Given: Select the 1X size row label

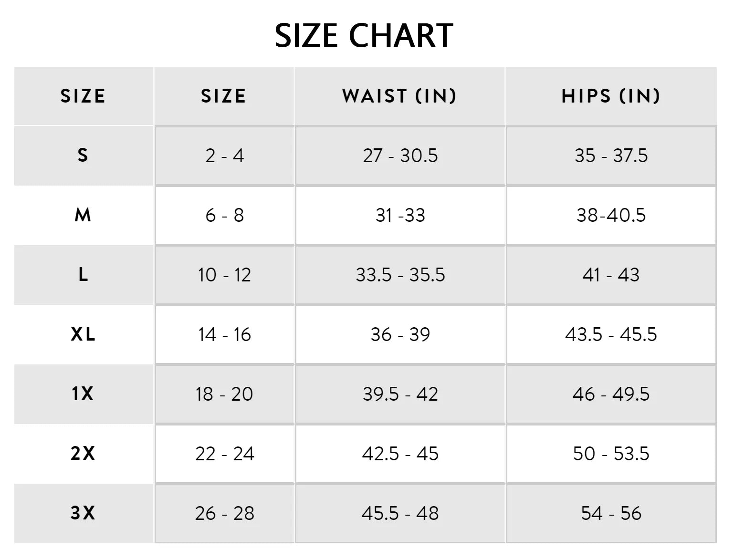Looking at the screenshot, I should click(83, 394).
